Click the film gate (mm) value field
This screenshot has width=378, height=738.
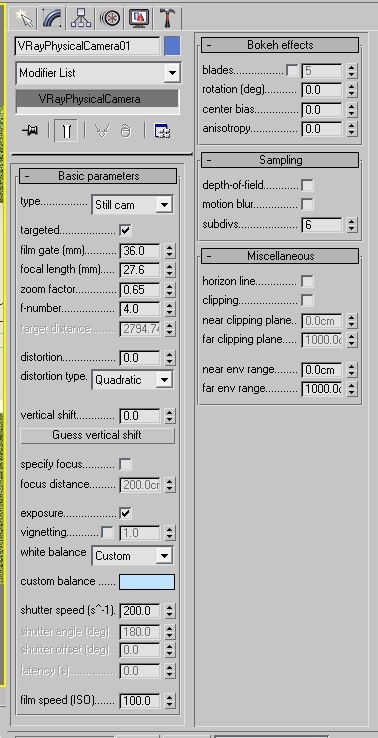[x=140, y=251]
